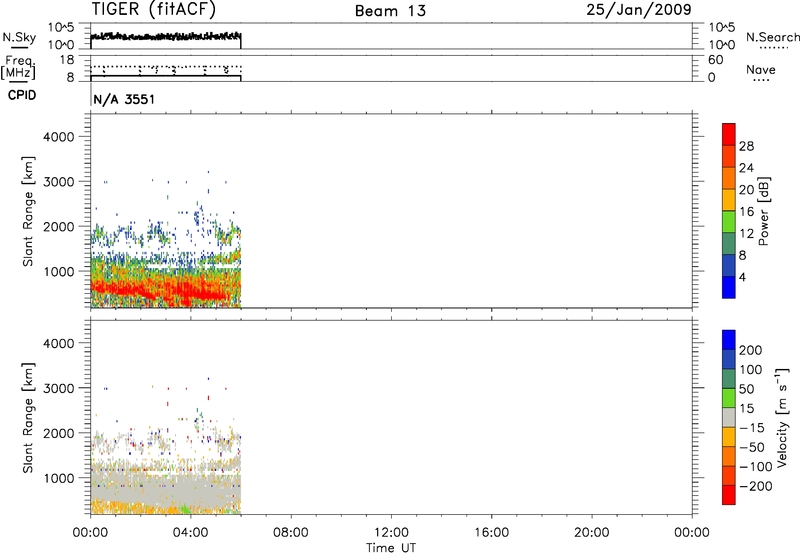Screen dimensions: 800x554
Task: Pick the red bottom segment of Velocity colorbar
Action: click(729, 495)
